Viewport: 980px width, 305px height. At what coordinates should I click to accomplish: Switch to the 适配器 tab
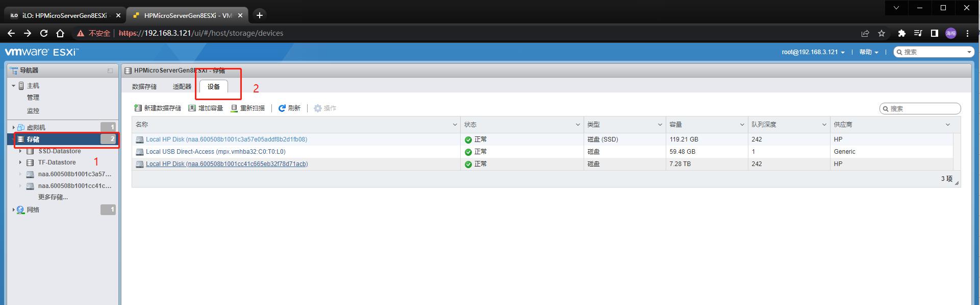point(182,87)
